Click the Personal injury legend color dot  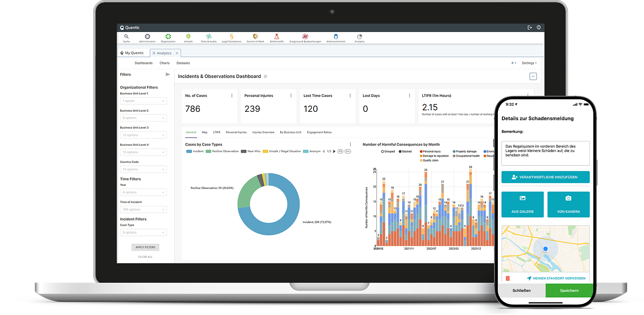421,151
